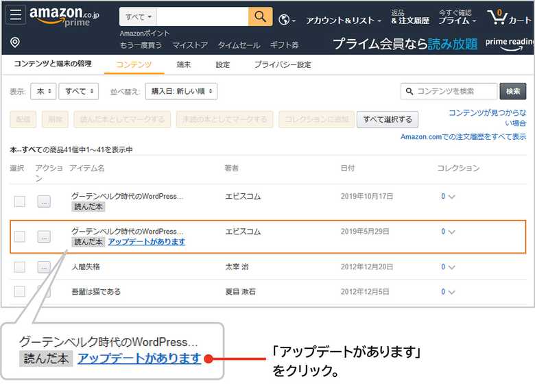
Task: Focus the main Amazon search field
Action: (202, 16)
